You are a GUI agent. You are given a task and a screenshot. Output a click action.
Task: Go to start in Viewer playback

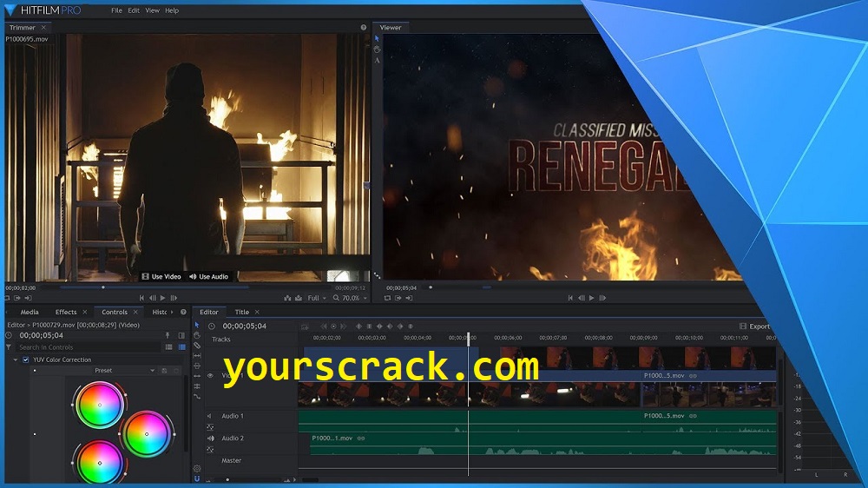(x=570, y=298)
